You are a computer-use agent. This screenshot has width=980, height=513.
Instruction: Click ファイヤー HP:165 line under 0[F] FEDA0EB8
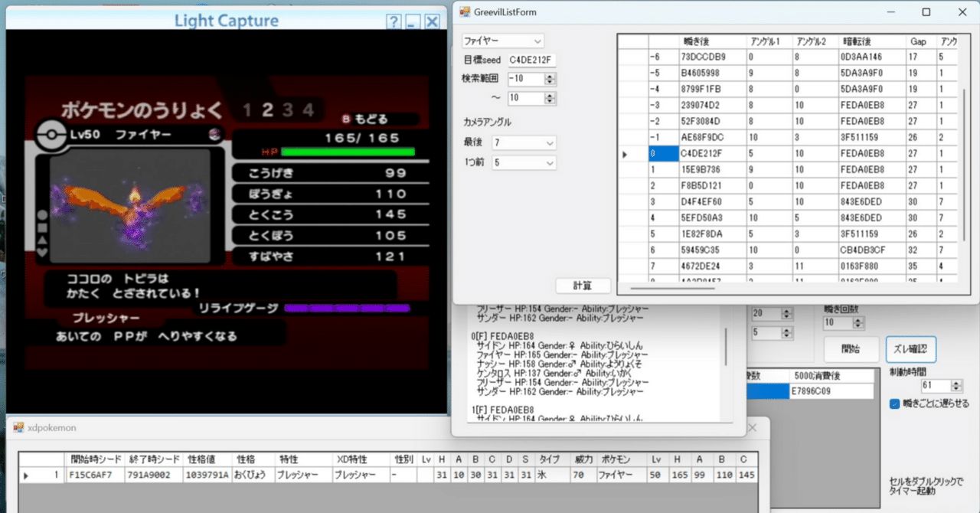(x=562, y=355)
